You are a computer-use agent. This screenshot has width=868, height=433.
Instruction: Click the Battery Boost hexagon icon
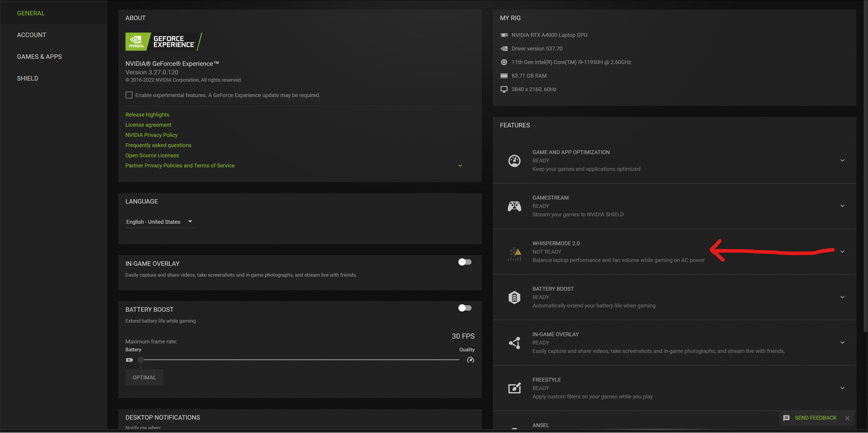click(514, 297)
